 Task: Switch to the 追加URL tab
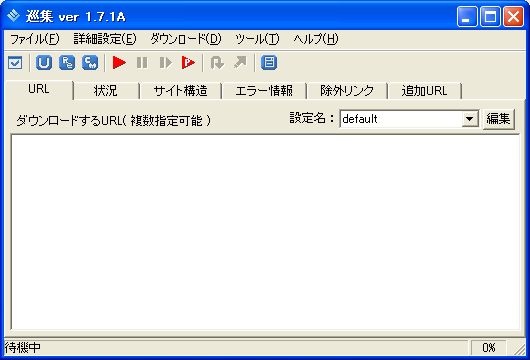point(425,91)
